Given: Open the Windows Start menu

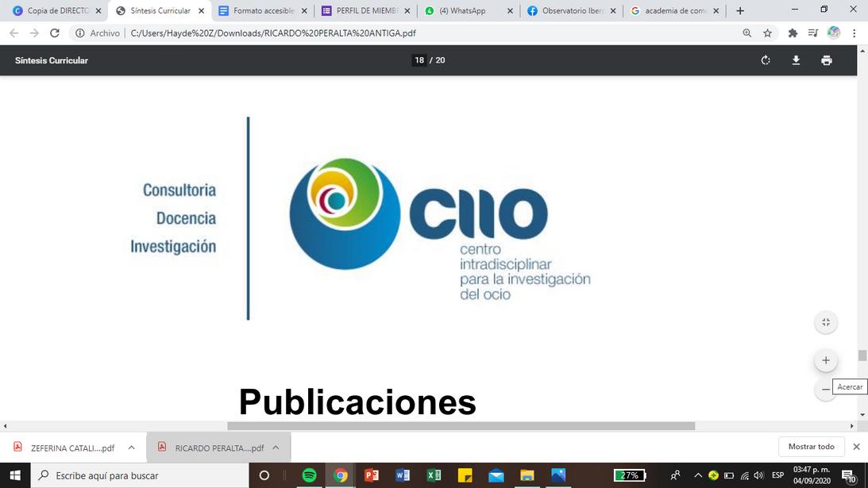Looking at the screenshot, I should point(15,475).
